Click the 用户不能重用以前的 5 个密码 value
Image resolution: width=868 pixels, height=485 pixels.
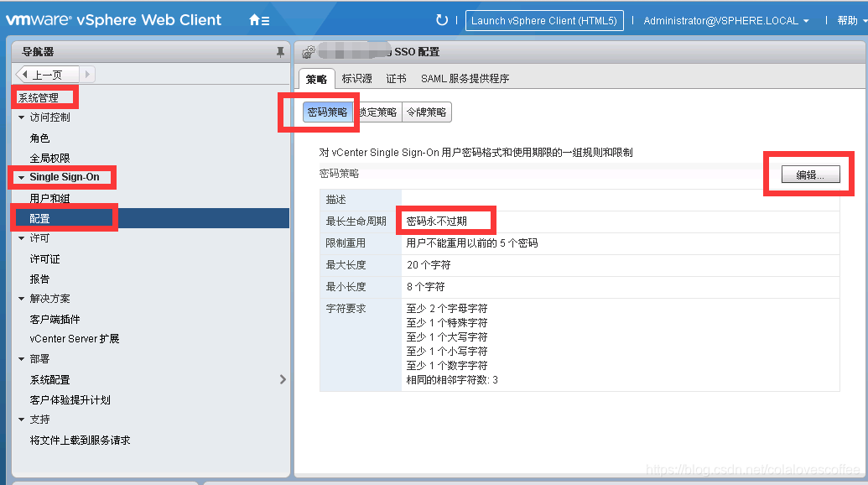tap(472, 243)
